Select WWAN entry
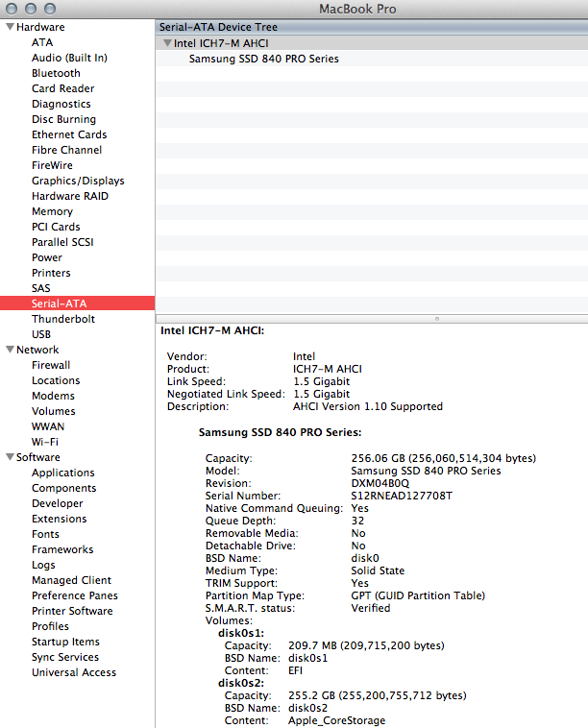588x728 pixels. coord(48,426)
